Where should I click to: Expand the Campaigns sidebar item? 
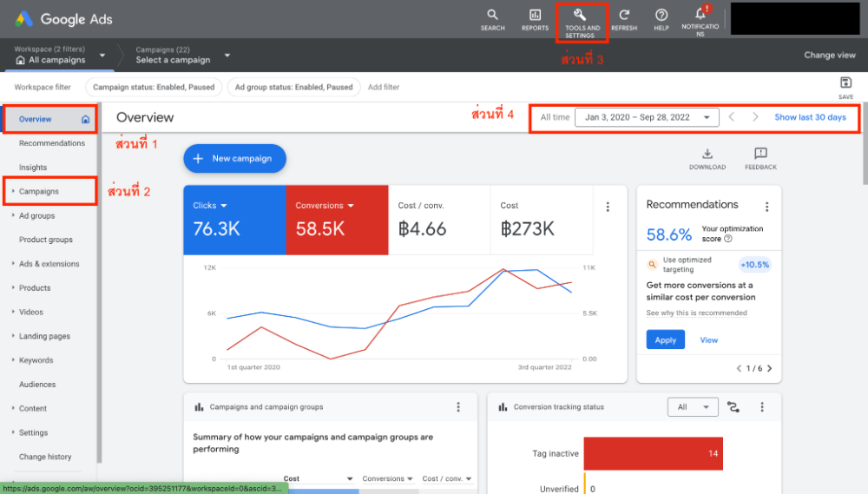13,191
